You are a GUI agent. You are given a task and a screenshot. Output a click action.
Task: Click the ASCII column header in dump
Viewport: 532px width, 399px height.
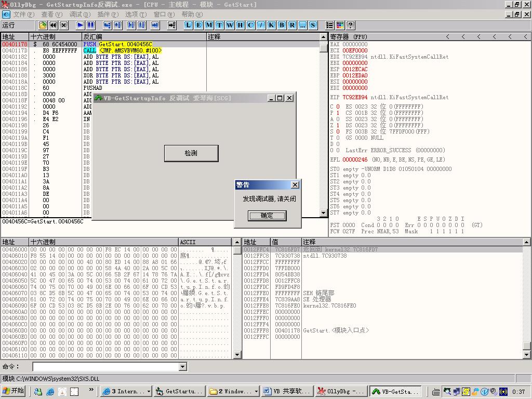click(x=205, y=242)
